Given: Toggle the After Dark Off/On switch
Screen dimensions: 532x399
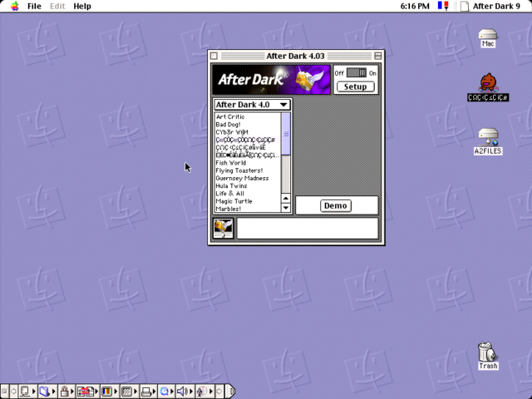Looking at the screenshot, I should (x=357, y=72).
